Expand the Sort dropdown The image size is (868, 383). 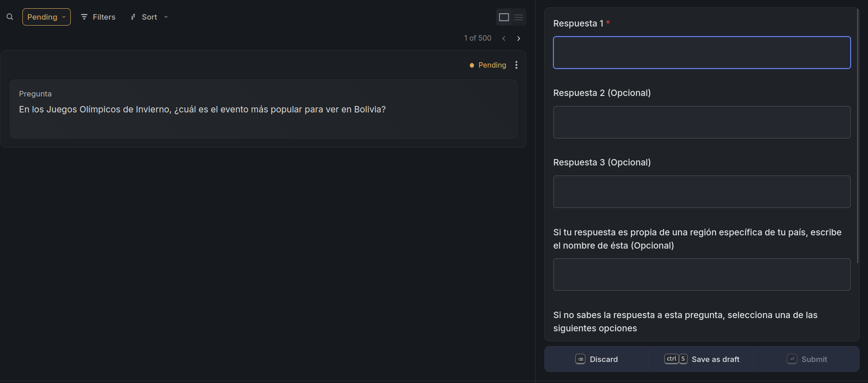149,17
